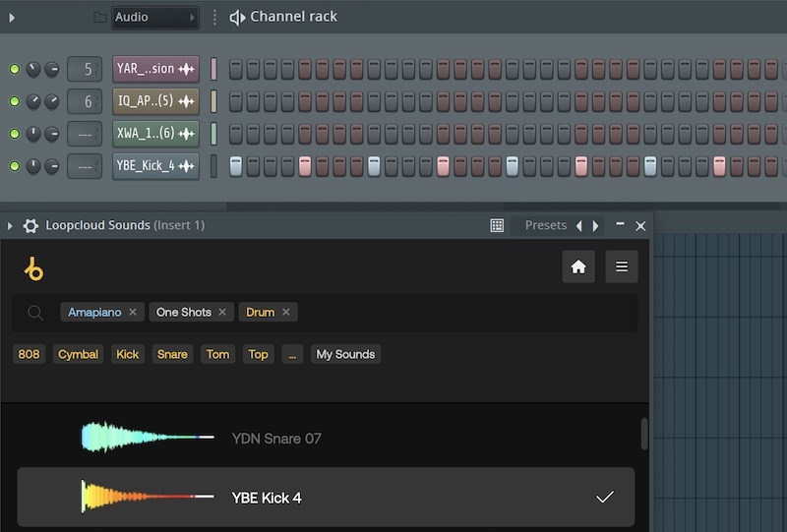787x532 pixels.
Task: Expand the channel rack menu arrow
Action: point(12,18)
